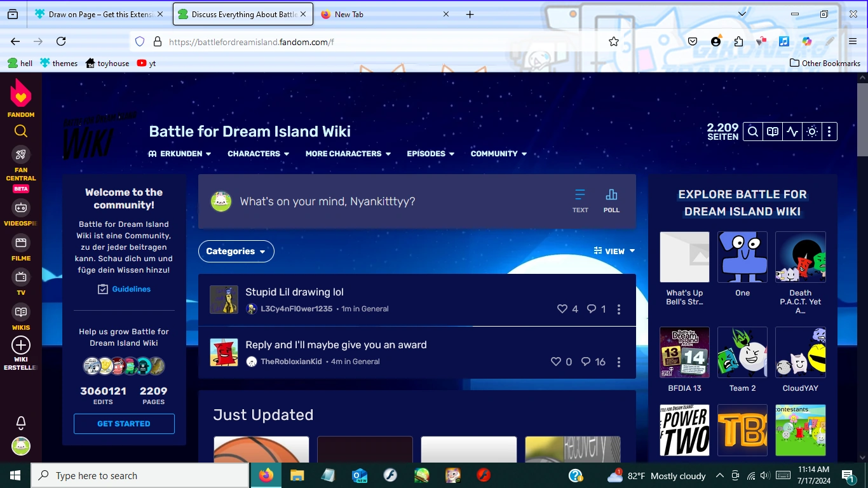Screen dimensions: 868x488
Task: Open the wiki search with the magnifying glass icon
Action: 752,132
